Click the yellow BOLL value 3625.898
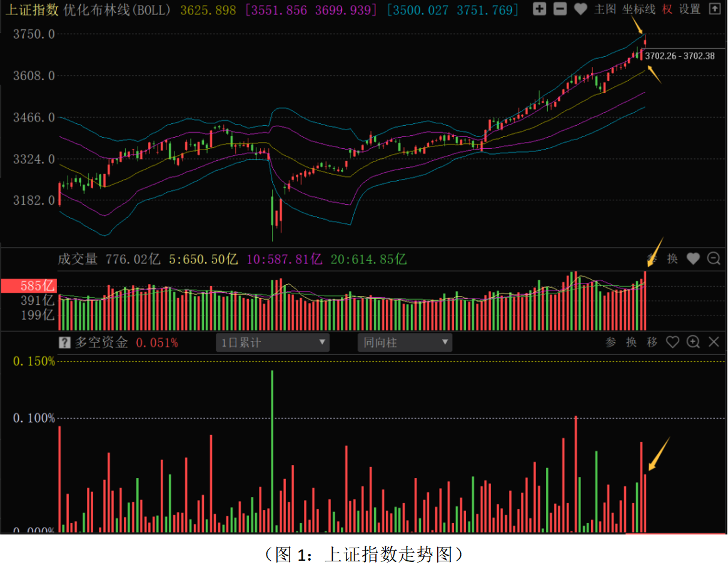The image size is (728, 567). tap(208, 10)
